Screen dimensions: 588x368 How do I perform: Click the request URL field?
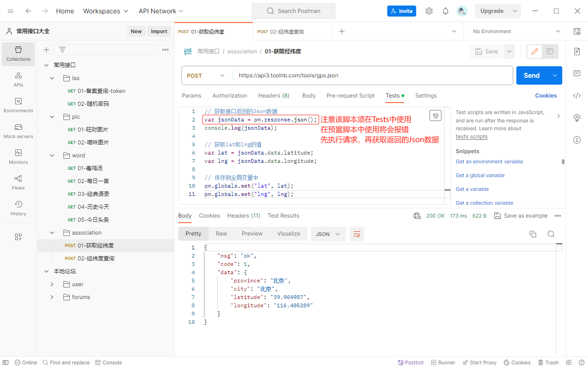point(373,75)
